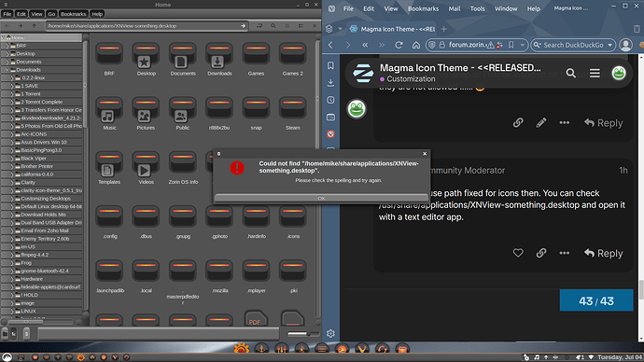Expand the Documents tree node

point(7,62)
